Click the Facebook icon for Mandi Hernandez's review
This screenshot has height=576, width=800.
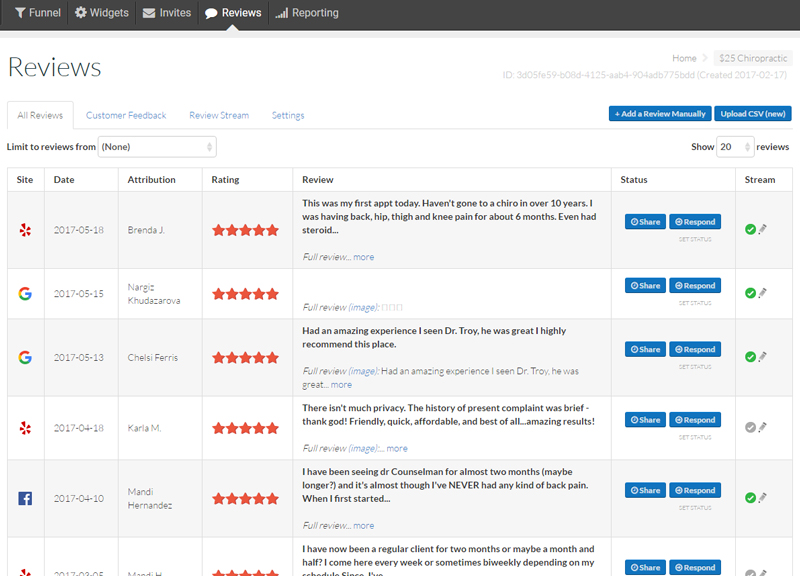point(25,498)
